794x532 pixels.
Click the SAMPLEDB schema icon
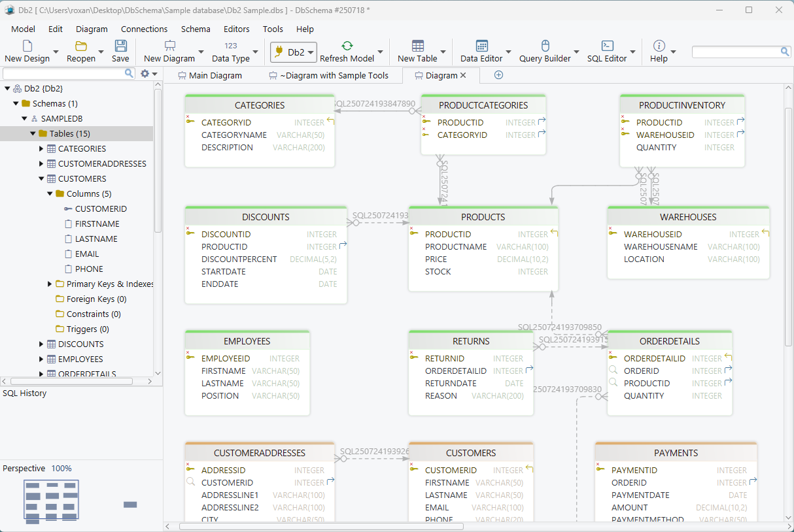pos(34,118)
